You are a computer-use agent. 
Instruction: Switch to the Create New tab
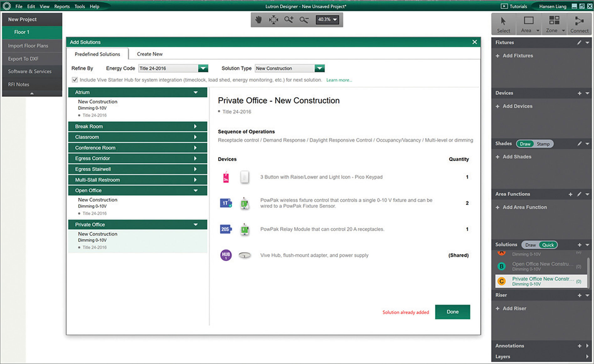[x=150, y=54]
